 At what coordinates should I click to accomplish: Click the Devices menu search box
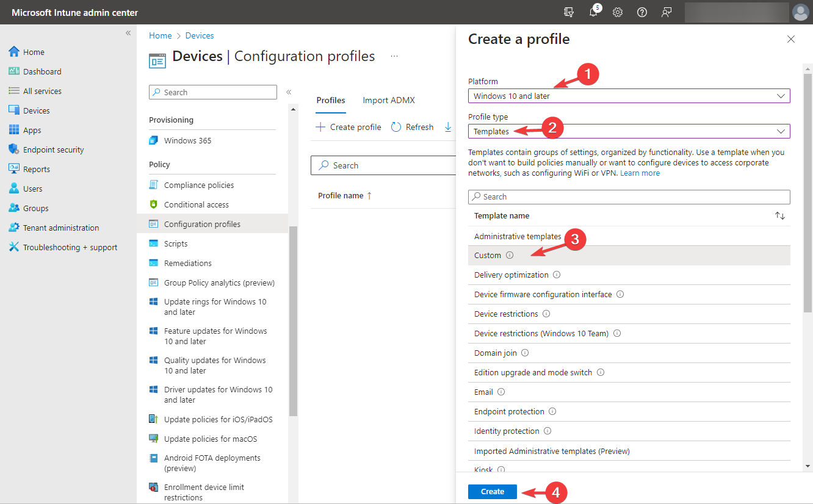pyautogui.click(x=213, y=92)
